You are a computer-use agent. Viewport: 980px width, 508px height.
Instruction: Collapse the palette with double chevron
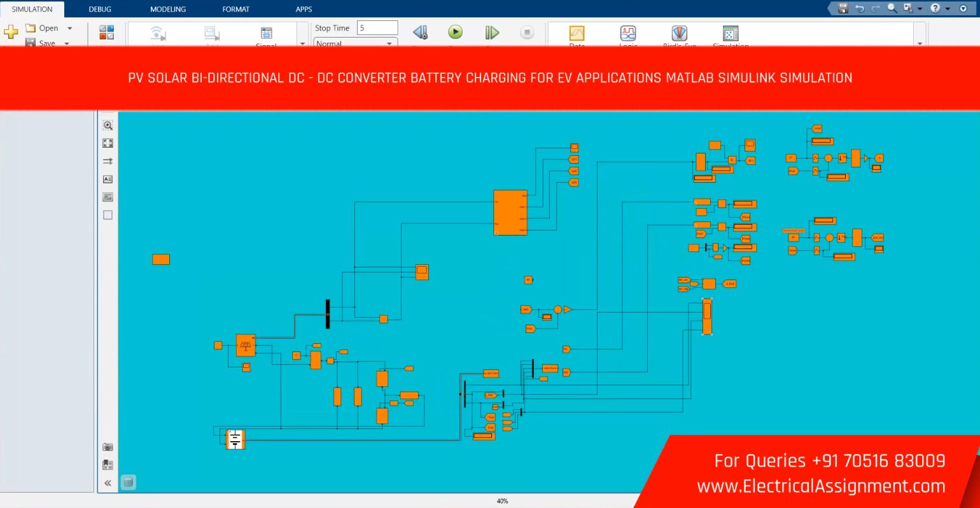[x=108, y=483]
